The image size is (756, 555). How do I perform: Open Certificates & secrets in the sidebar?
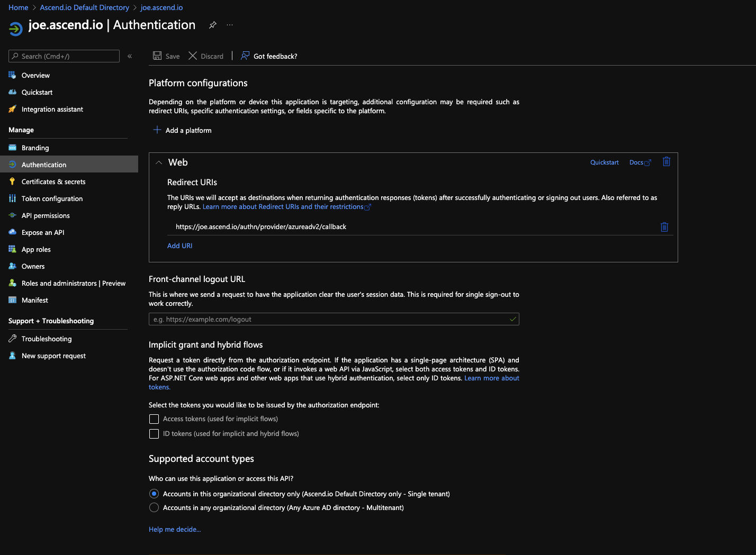click(x=53, y=181)
